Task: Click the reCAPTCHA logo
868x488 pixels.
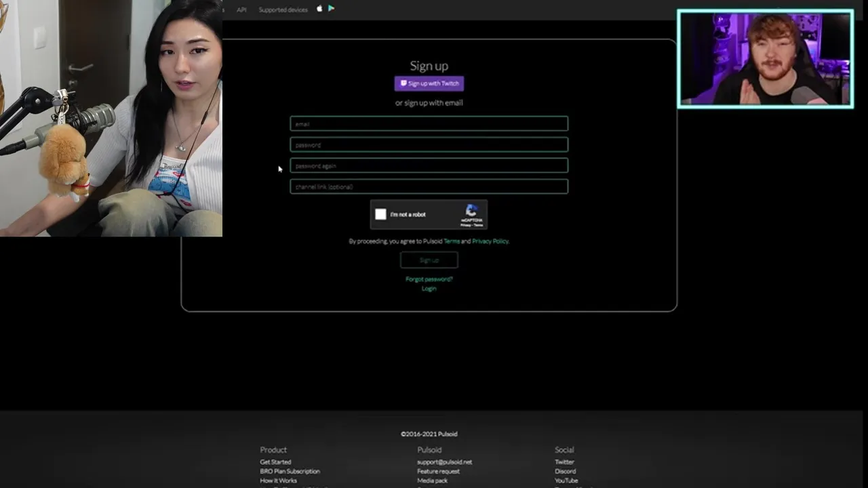Action: click(472, 211)
